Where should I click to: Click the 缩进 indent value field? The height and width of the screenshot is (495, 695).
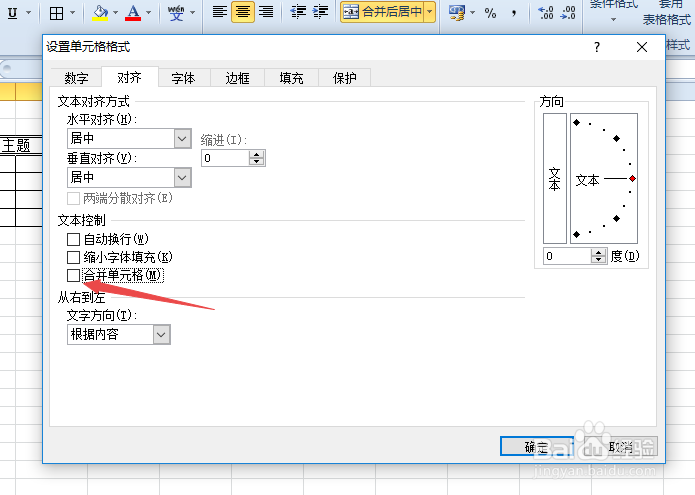pos(225,158)
